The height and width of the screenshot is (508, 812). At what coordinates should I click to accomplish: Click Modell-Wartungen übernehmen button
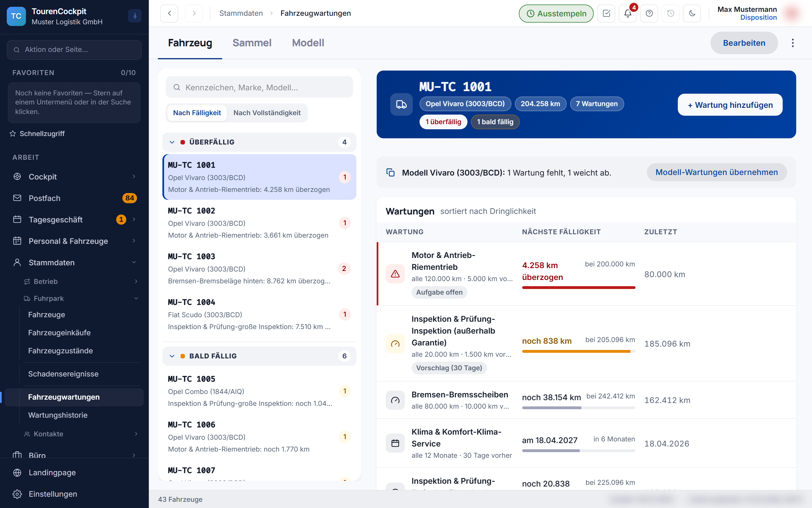[716, 172]
